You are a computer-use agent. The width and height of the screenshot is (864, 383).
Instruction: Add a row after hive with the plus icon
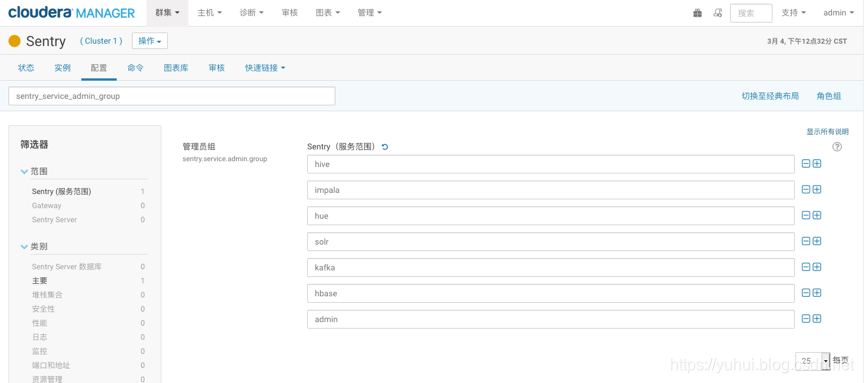click(x=817, y=164)
